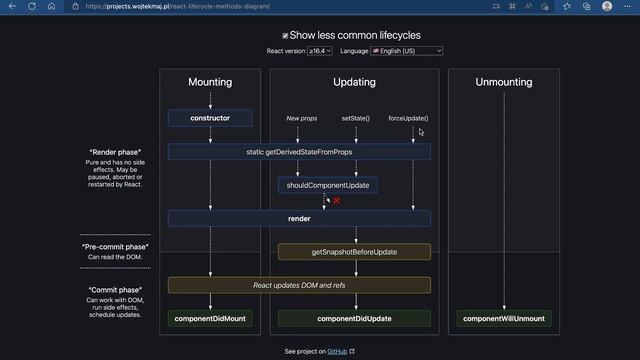This screenshot has width=640, height=360.
Task: Go back with the browser back arrow
Action: 12,6
